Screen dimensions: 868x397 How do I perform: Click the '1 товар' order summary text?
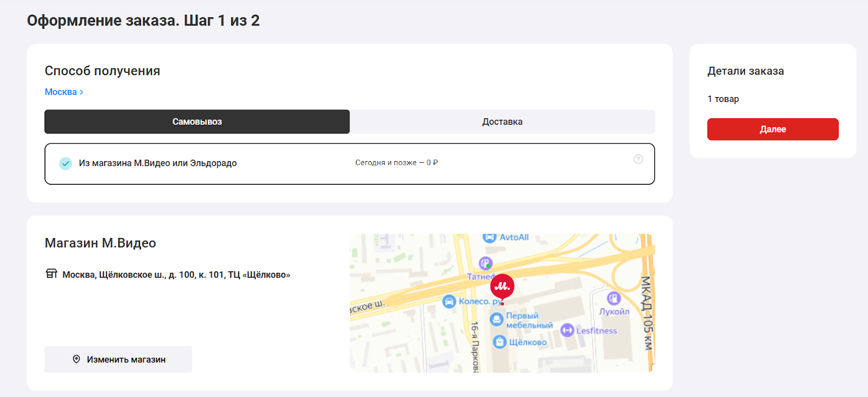723,99
